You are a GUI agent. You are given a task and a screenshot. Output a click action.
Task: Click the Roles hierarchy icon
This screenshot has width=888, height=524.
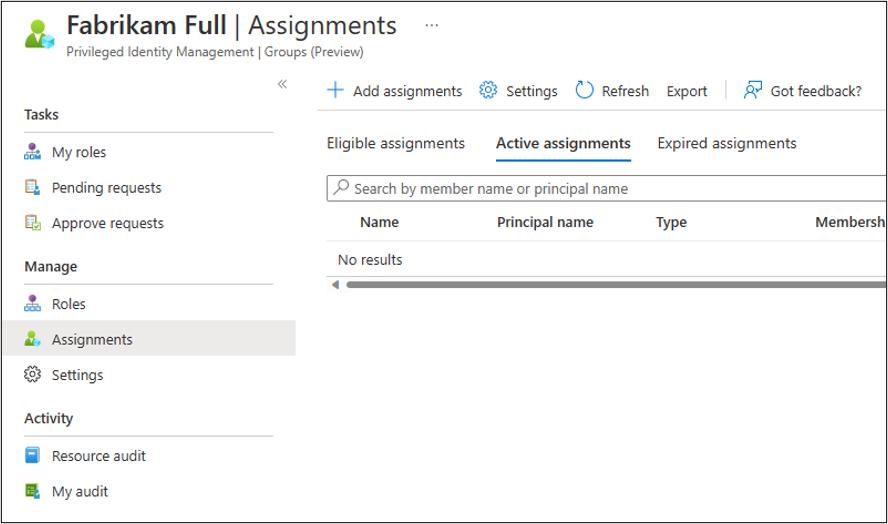point(33,304)
